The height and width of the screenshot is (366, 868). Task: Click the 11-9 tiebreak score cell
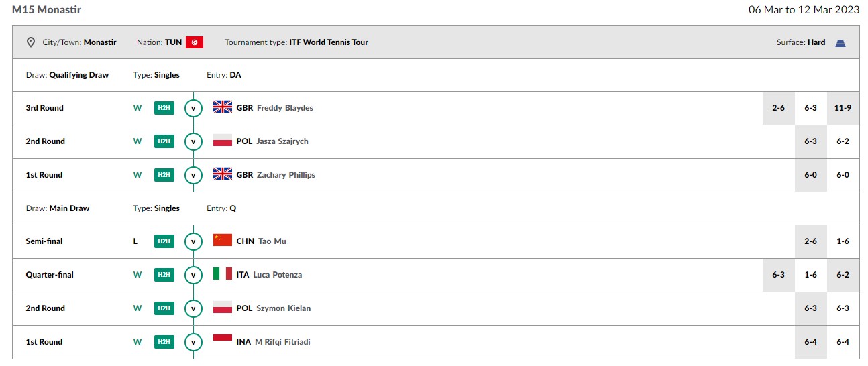coord(843,108)
